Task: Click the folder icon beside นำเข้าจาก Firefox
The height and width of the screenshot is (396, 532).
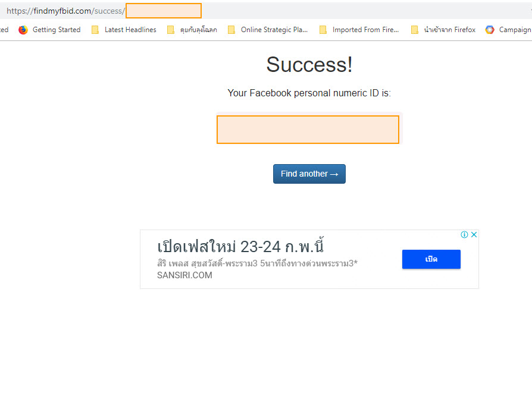Action: tap(415, 30)
